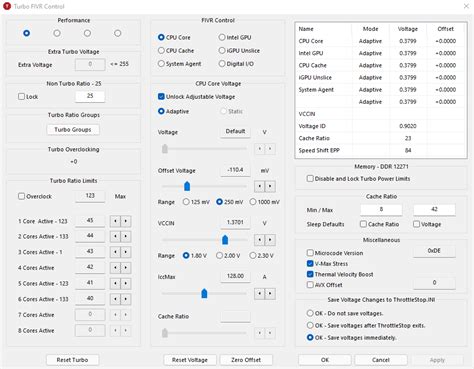Image resolution: width=474 pixels, height=369 pixels.
Task: Click the Offset Voltage slider thumb
Action: (187, 186)
